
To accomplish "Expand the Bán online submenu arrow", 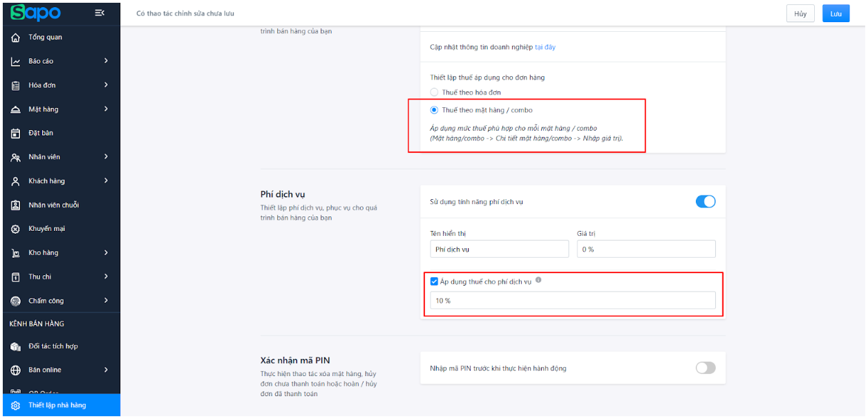I will (106, 370).
